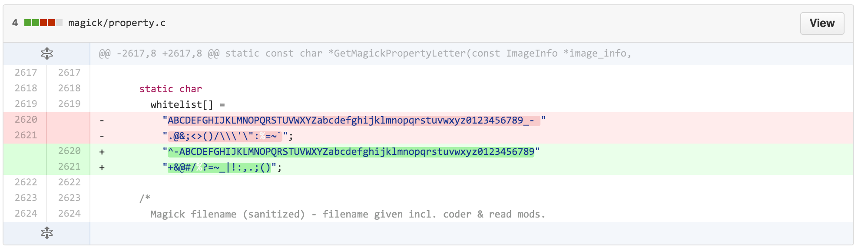The width and height of the screenshot is (868, 248).
Task: Click the red diffstat block
Action: 47,23
